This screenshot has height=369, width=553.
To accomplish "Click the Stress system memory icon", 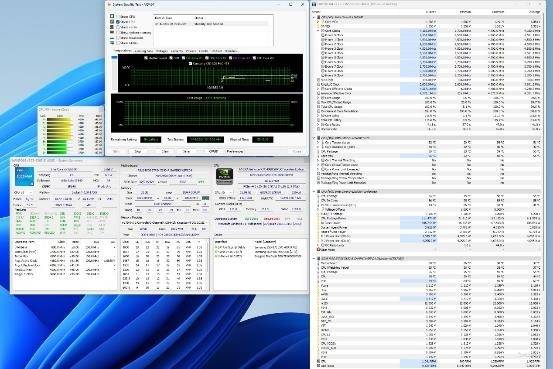I will point(112,32).
